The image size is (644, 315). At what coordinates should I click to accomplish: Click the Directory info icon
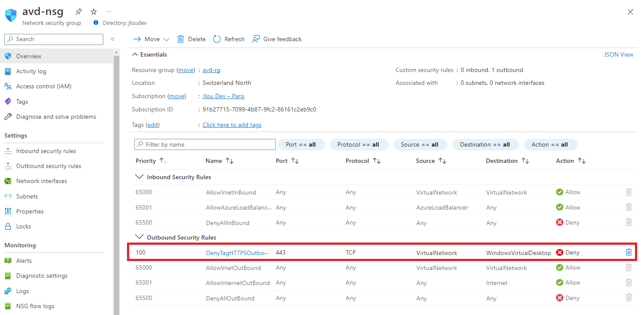pyautogui.click(x=96, y=23)
